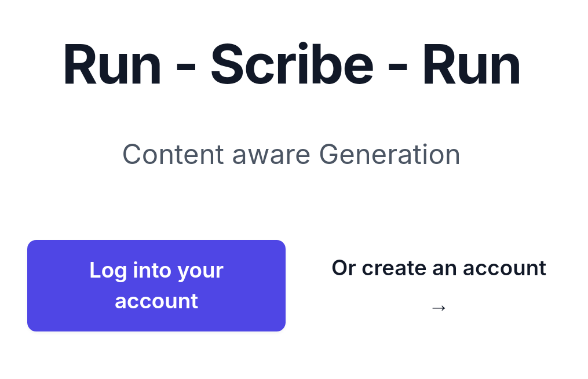
Task: Click the word account in signup link
Action: [505, 269]
